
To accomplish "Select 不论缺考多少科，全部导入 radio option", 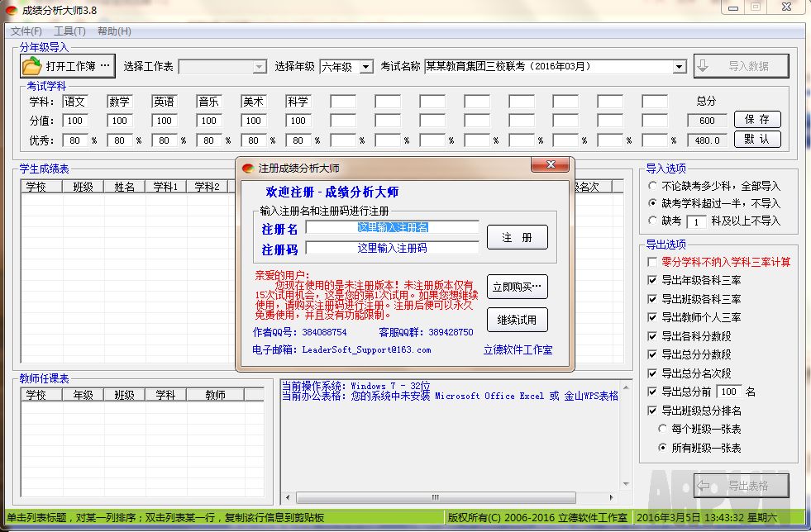I will (x=653, y=187).
